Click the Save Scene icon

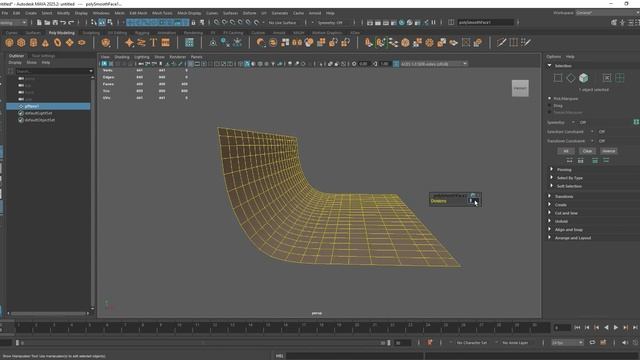pos(55,22)
